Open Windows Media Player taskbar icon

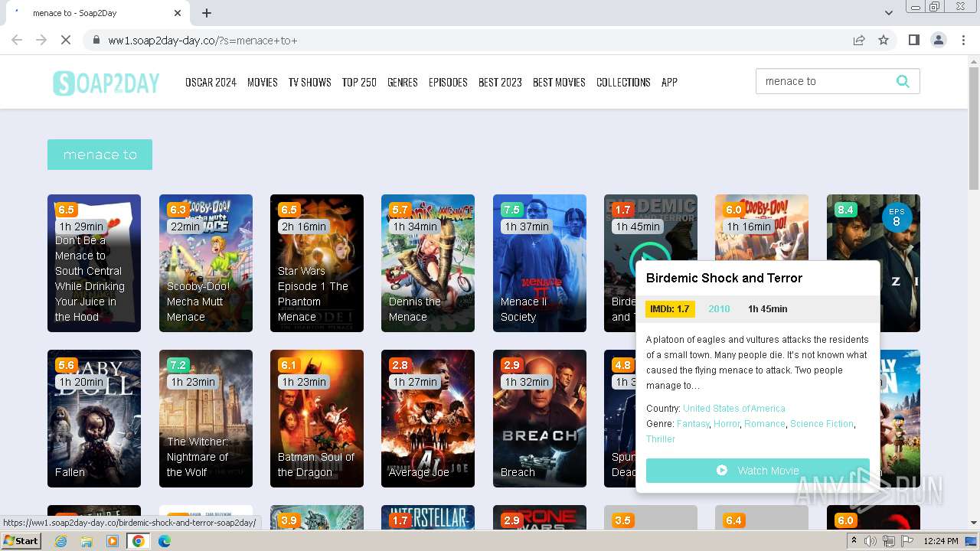[x=112, y=541]
